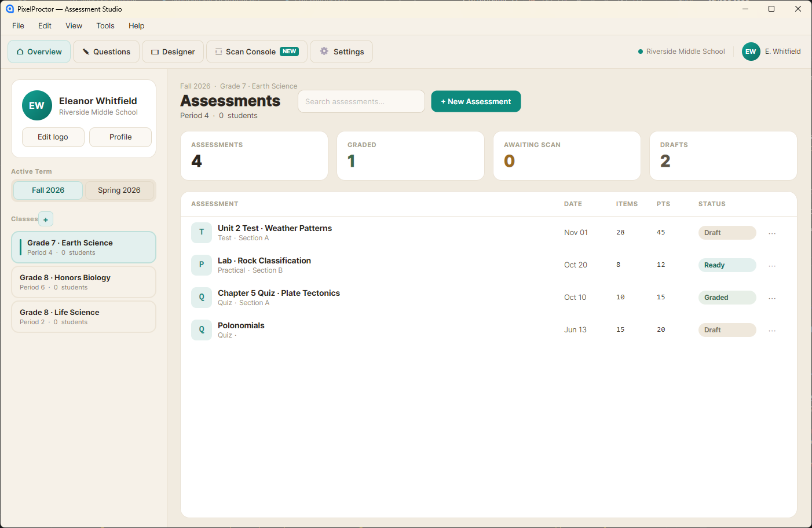This screenshot has width=812, height=528.
Task: Switch active term to Fall 2026
Action: (x=48, y=190)
